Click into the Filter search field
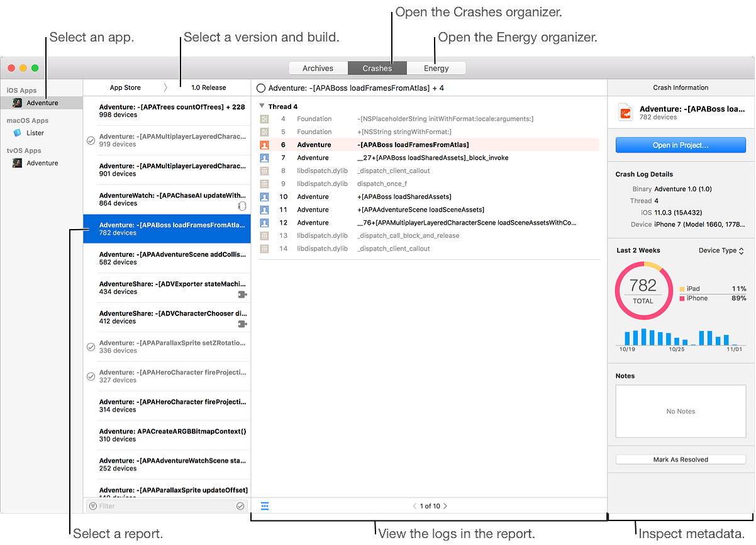The width and height of the screenshot is (756, 545). [167, 506]
